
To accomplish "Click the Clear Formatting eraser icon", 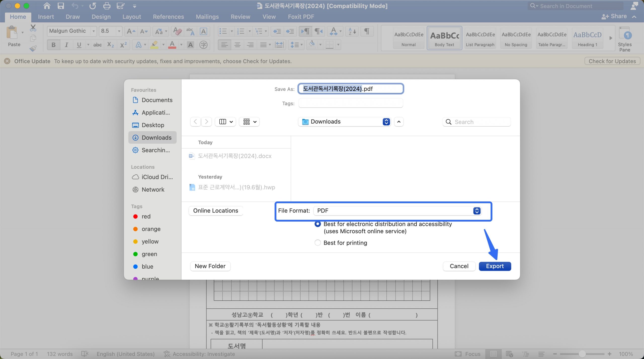I will pos(177,31).
